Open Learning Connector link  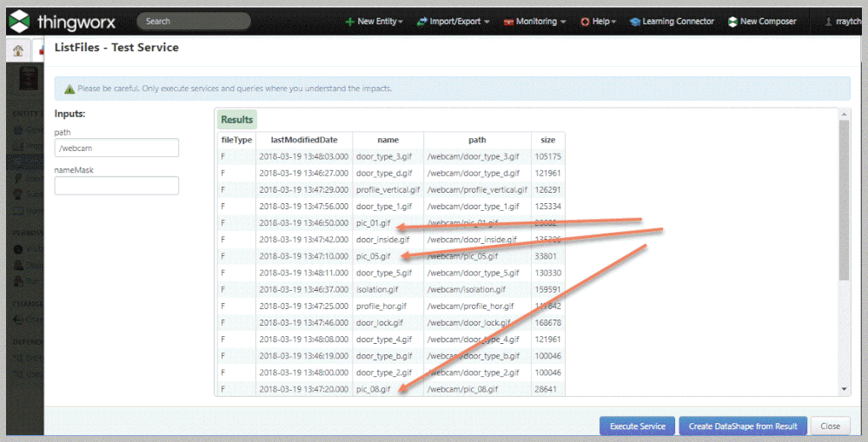678,22
